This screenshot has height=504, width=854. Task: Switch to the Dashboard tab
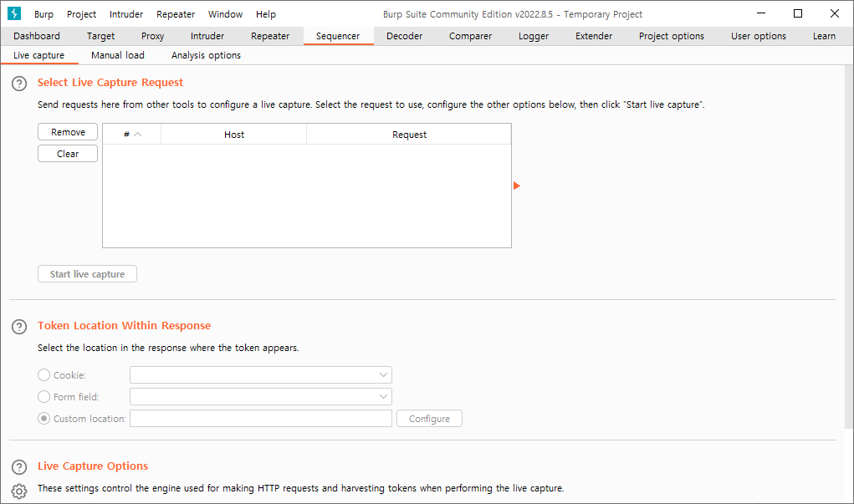point(37,36)
